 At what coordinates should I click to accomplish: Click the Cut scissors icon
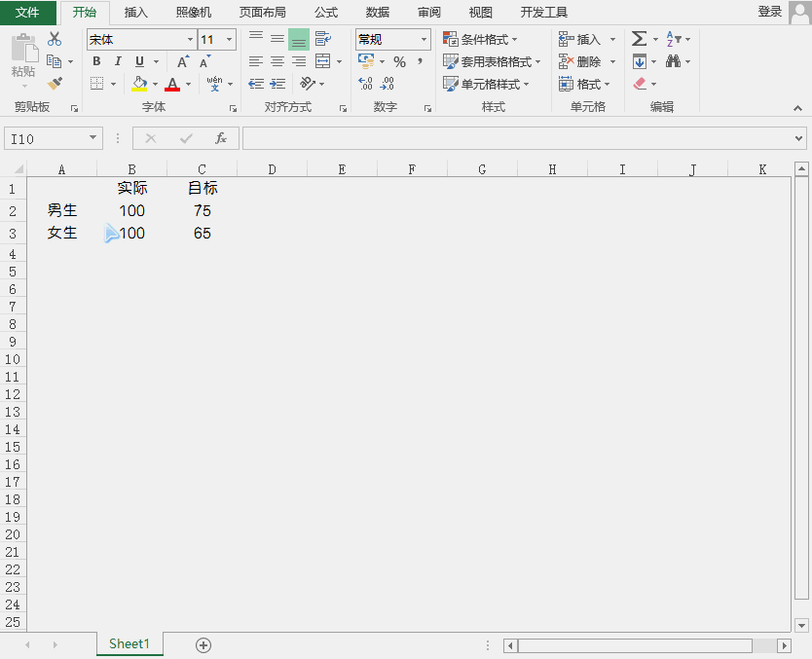pos(55,39)
